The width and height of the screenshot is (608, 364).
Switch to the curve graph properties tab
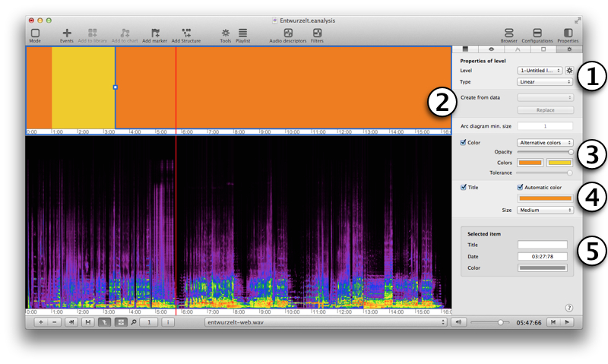[518, 49]
